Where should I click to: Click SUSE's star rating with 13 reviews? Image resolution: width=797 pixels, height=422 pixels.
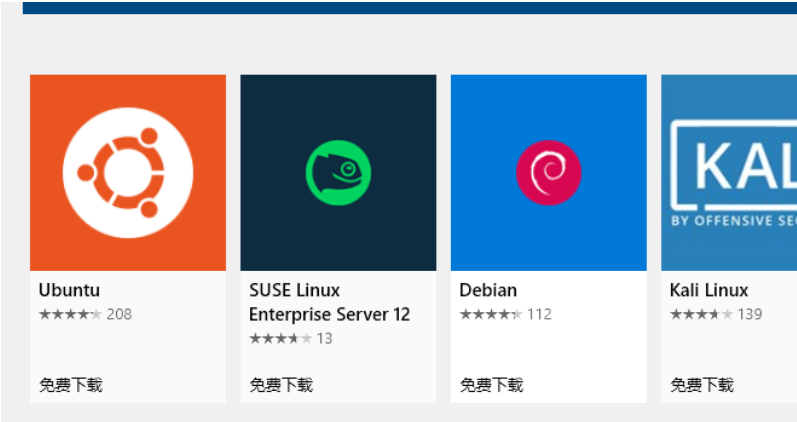point(281,338)
